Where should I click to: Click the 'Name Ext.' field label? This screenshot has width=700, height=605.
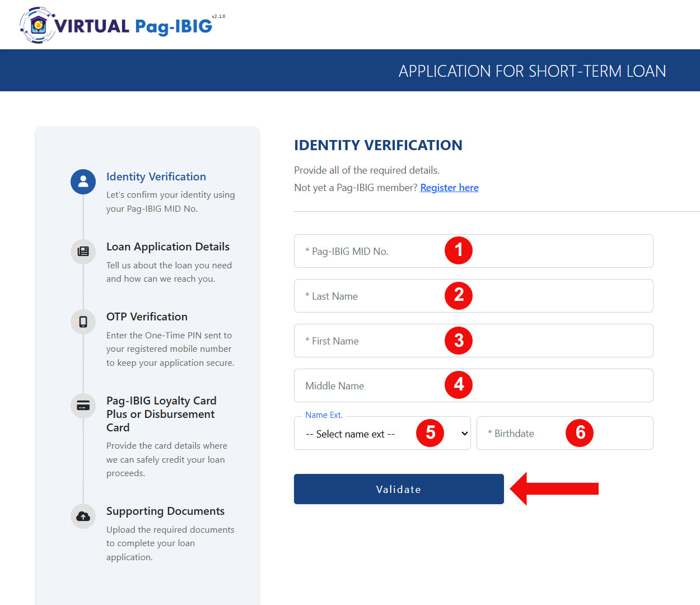(x=324, y=415)
